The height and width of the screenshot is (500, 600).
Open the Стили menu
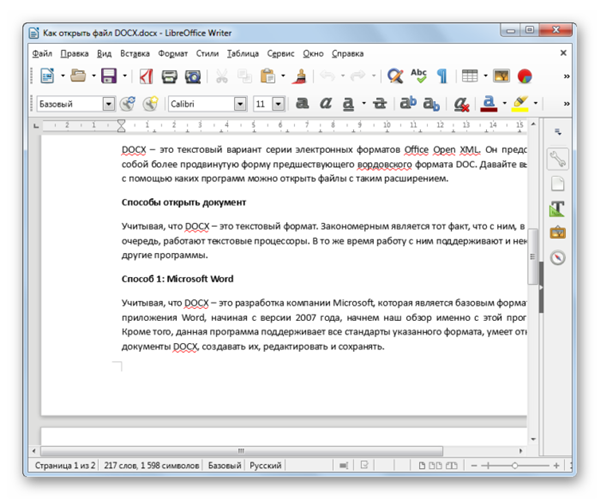click(x=207, y=54)
